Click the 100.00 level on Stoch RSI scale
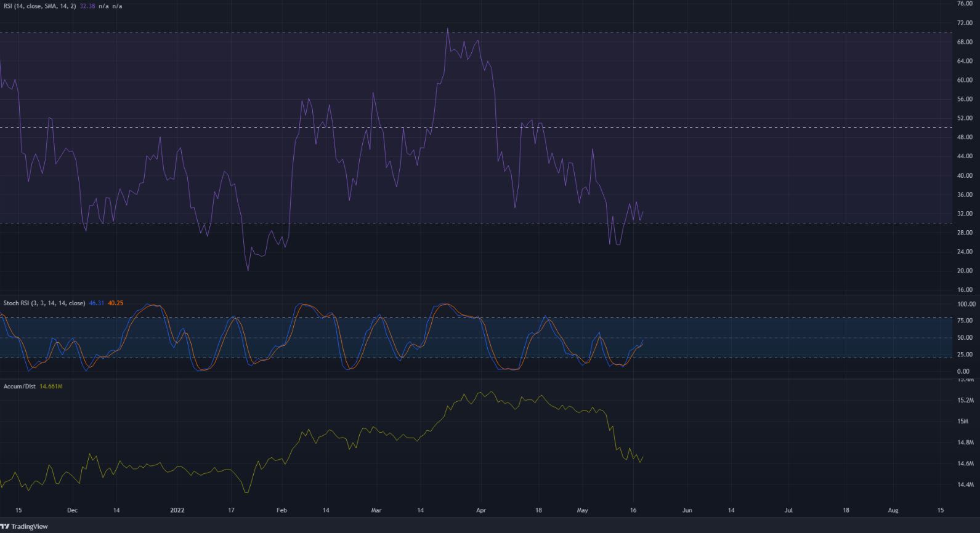The width and height of the screenshot is (980, 533). [x=966, y=304]
